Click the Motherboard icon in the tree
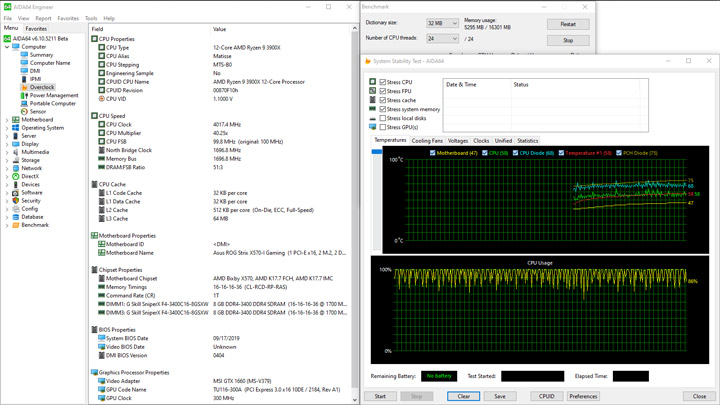Screen dimensions: 720x405 pos(15,120)
